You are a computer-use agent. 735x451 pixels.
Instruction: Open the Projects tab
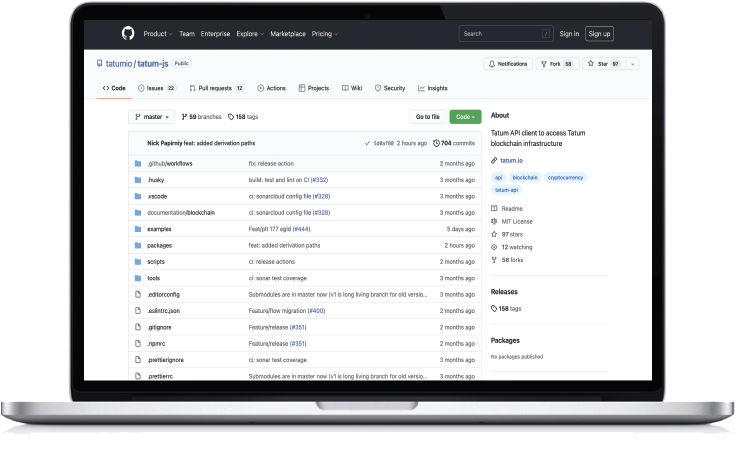point(314,88)
